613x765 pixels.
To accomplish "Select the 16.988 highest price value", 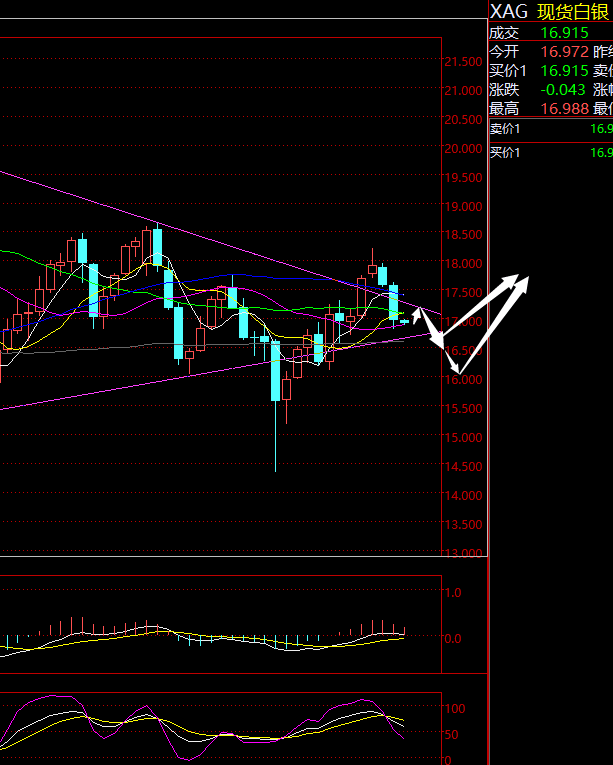I will coord(565,108).
